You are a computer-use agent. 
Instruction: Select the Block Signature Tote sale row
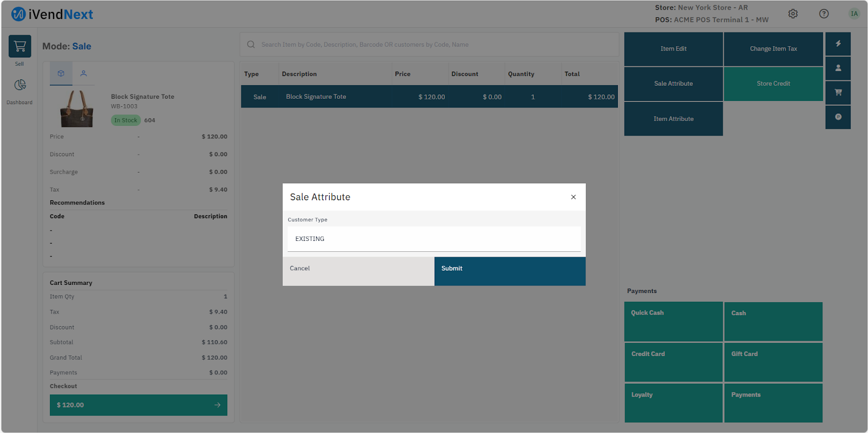(x=429, y=97)
